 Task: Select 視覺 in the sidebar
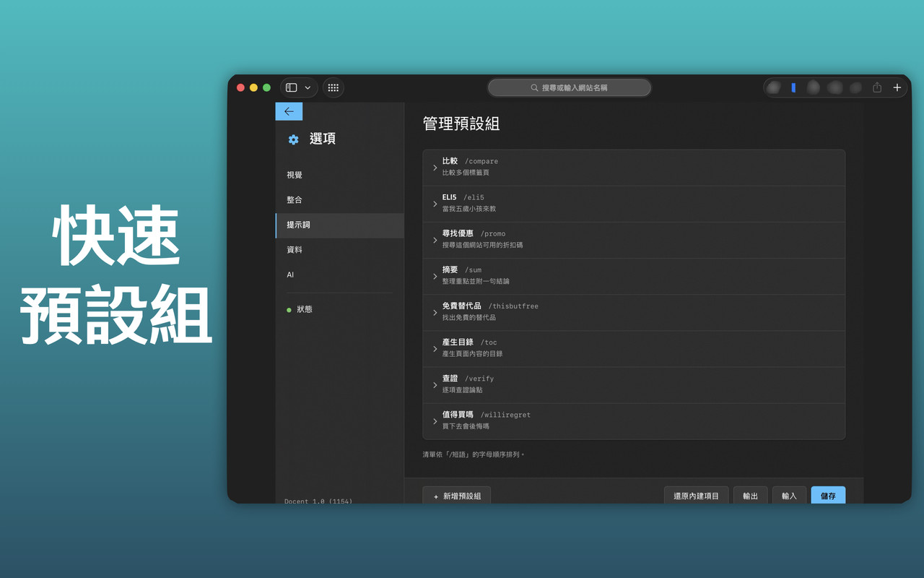[x=339, y=175]
